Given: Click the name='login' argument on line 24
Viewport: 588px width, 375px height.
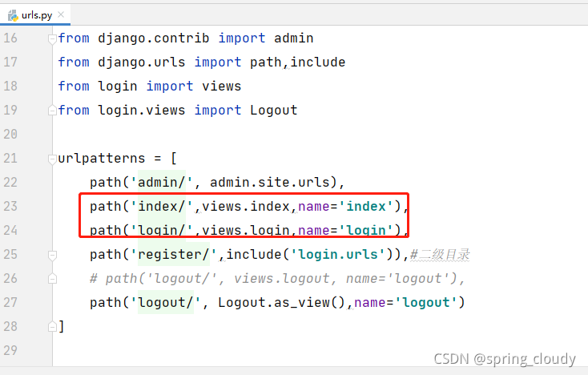Looking at the screenshot, I should pos(346,231).
